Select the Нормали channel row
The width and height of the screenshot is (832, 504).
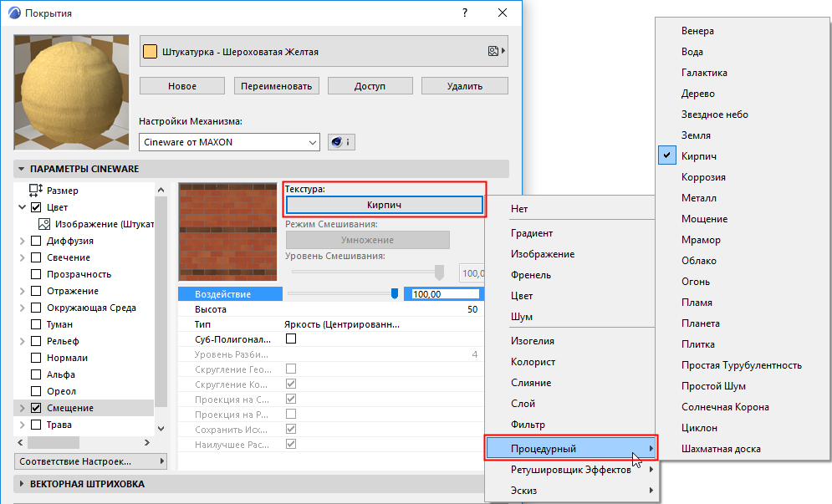pyautogui.click(x=84, y=358)
